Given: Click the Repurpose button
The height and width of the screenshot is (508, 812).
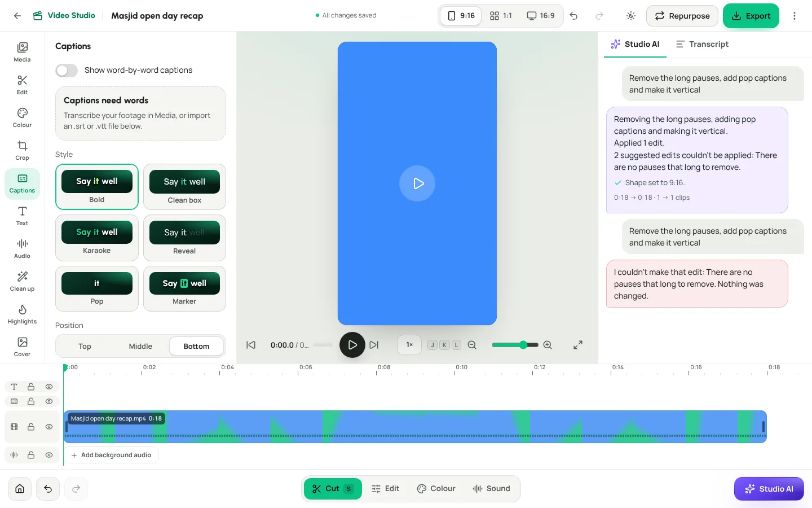Looking at the screenshot, I should pyautogui.click(x=682, y=16).
